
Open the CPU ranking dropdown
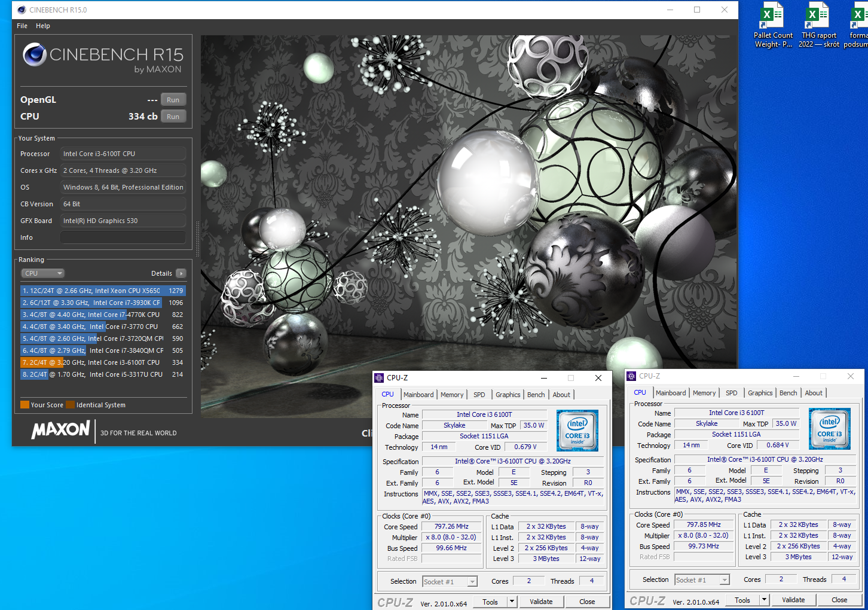(43, 273)
